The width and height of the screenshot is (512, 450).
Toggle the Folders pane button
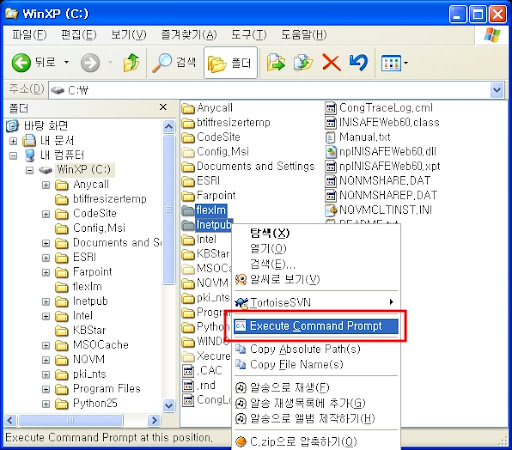230,63
